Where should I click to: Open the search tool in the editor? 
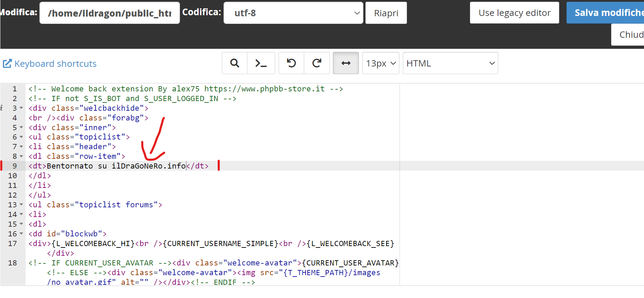[235, 63]
